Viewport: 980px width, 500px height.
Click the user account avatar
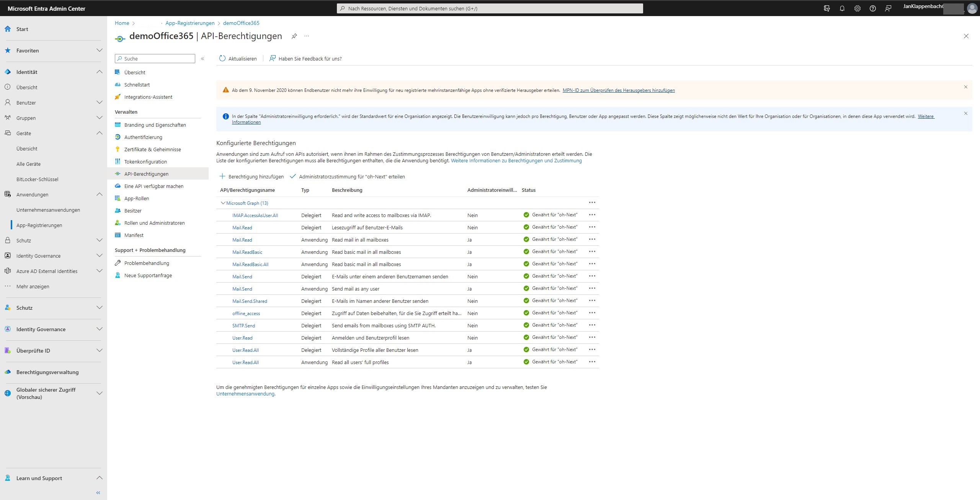click(x=972, y=8)
